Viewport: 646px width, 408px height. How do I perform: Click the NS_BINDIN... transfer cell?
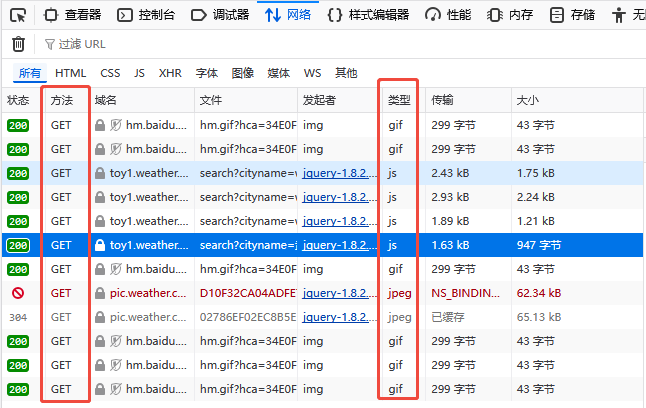pos(466,293)
